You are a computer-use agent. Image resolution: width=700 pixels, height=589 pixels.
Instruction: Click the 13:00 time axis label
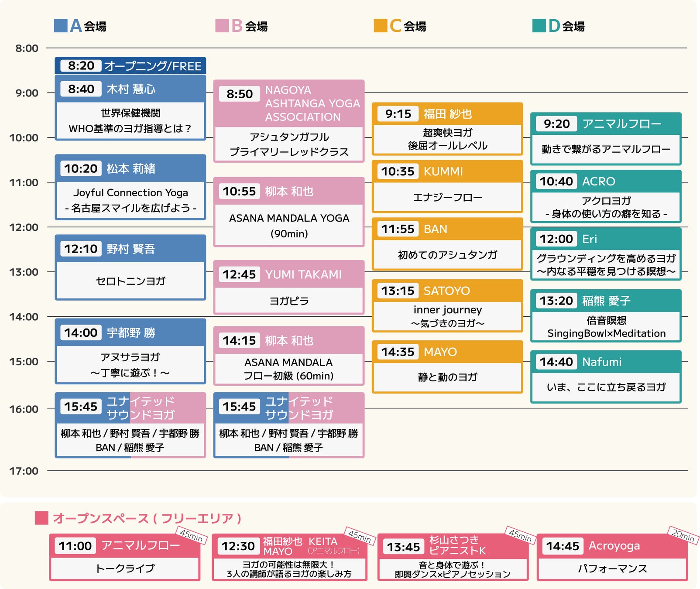pyautogui.click(x=24, y=272)
